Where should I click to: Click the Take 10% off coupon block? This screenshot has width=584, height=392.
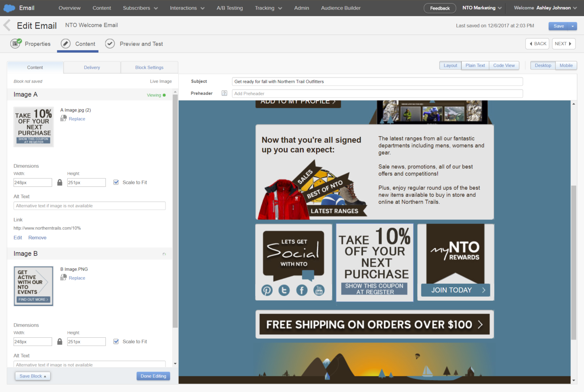tap(375, 263)
